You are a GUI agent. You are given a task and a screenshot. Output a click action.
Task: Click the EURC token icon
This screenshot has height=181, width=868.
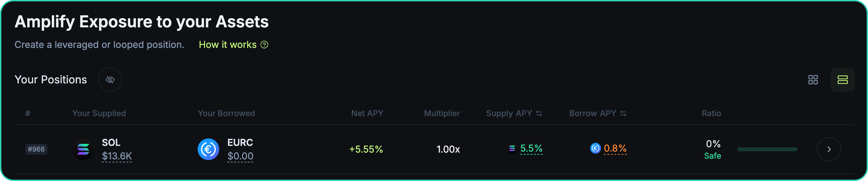tap(208, 149)
